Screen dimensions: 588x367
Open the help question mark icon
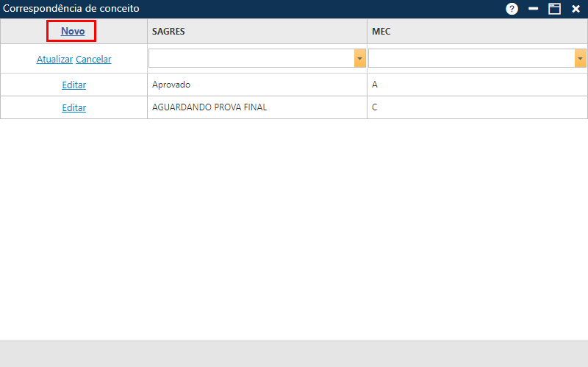[x=512, y=9]
